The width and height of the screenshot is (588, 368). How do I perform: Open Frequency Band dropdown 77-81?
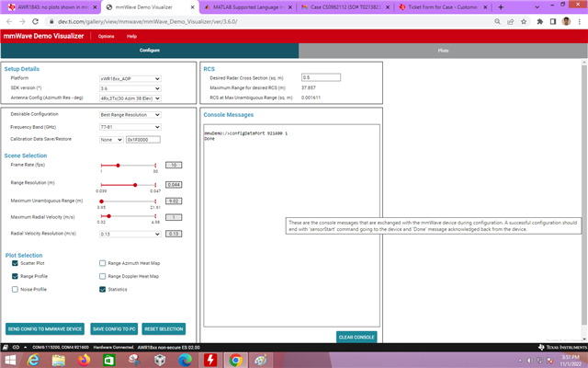point(130,127)
